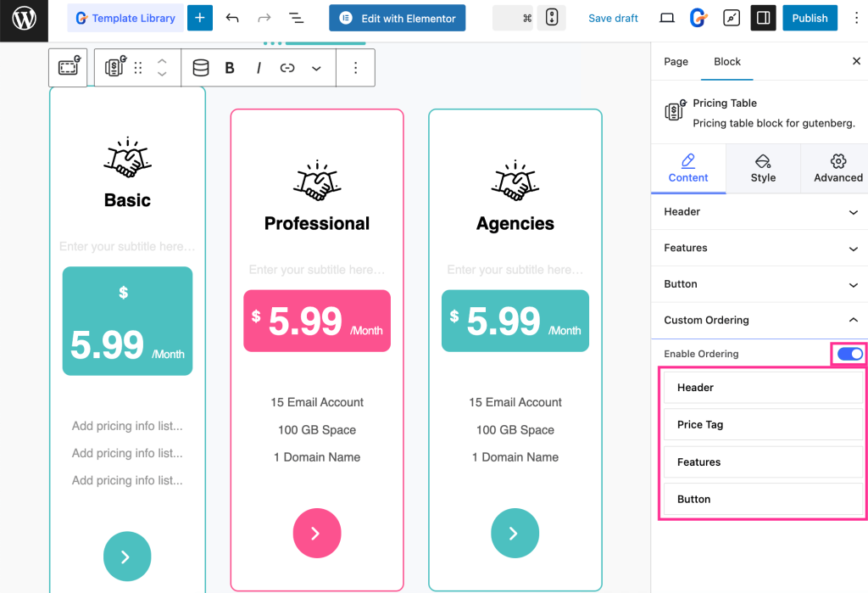The image size is (868, 593).
Task: Switch to the Block tab
Action: coord(726,62)
